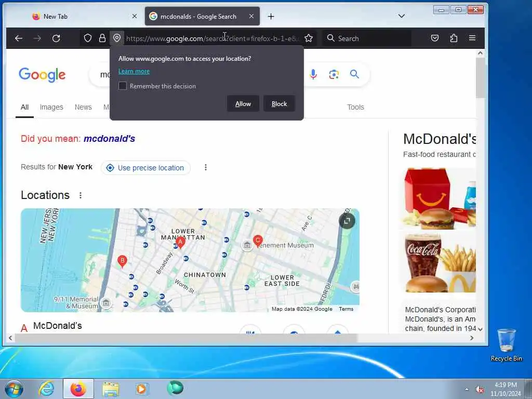Search by voice microphone icon
532x399 pixels.
tap(313, 74)
